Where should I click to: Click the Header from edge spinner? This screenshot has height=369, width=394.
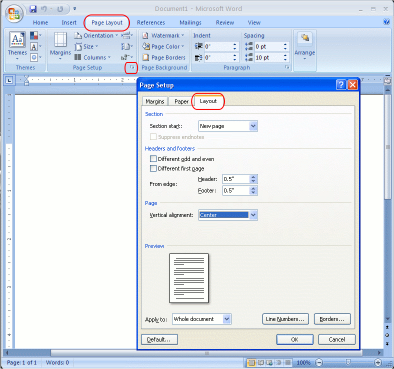pyautogui.click(x=253, y=179)
